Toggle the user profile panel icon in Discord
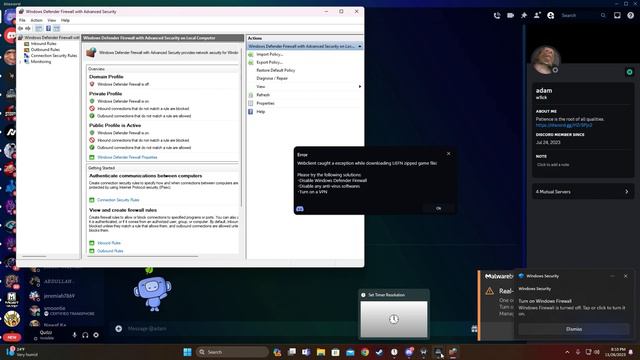 pos(551,16)
